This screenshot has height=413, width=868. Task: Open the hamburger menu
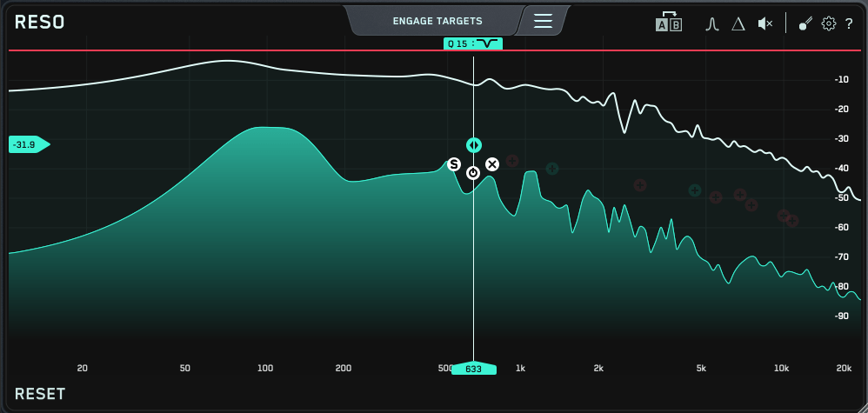coord(544,21)
